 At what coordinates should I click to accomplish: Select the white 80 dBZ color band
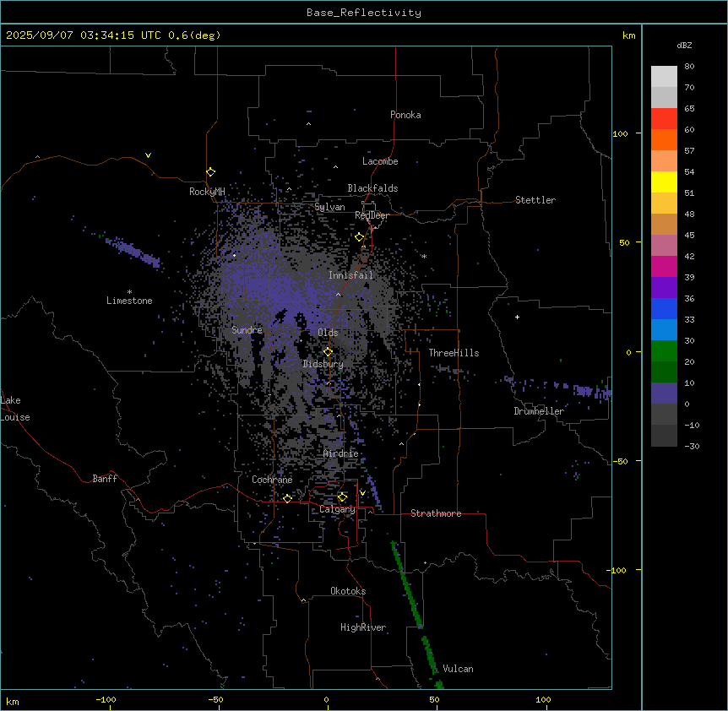[x=664, y=76]
